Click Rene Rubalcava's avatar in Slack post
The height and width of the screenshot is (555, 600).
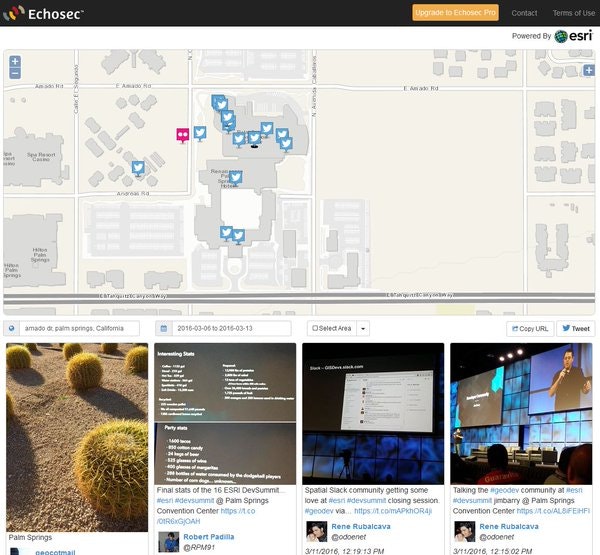(x=316, y=531)
